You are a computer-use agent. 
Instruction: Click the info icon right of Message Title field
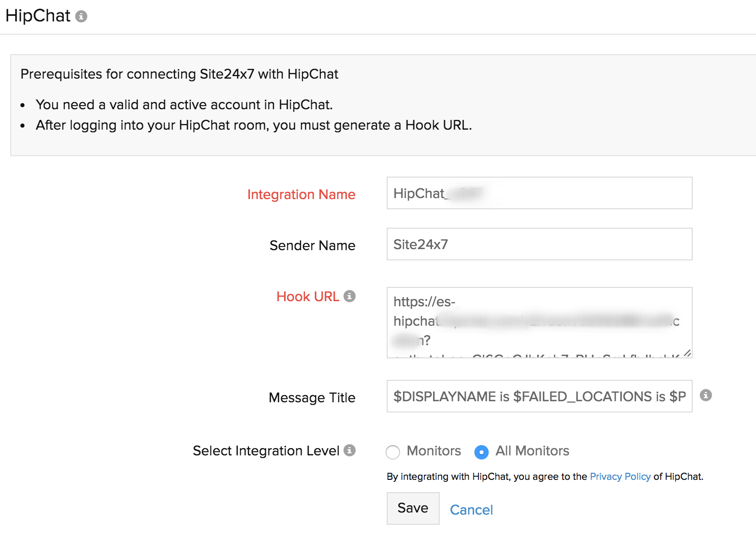click(x=705, y=395)
